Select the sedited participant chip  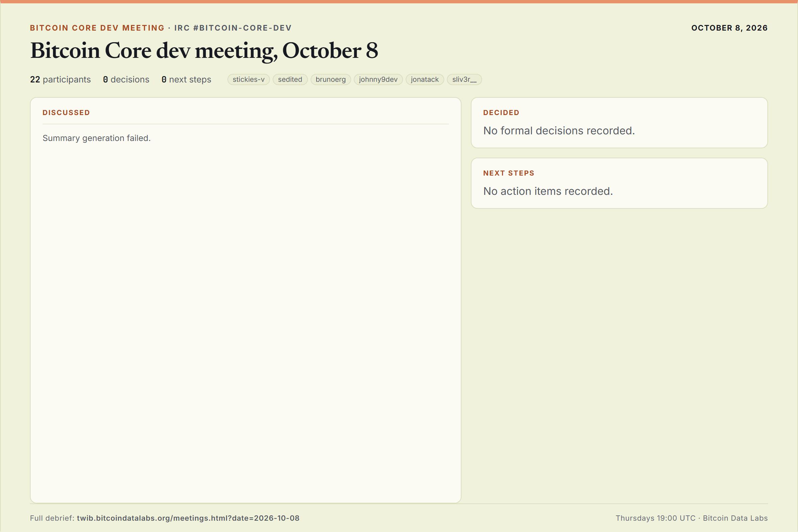click(x=290, y=79)
